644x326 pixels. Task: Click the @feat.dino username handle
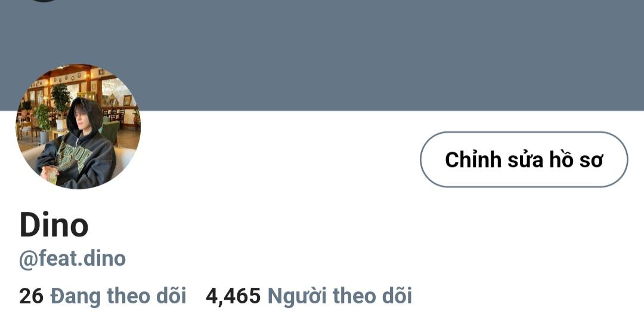(72, 259)
